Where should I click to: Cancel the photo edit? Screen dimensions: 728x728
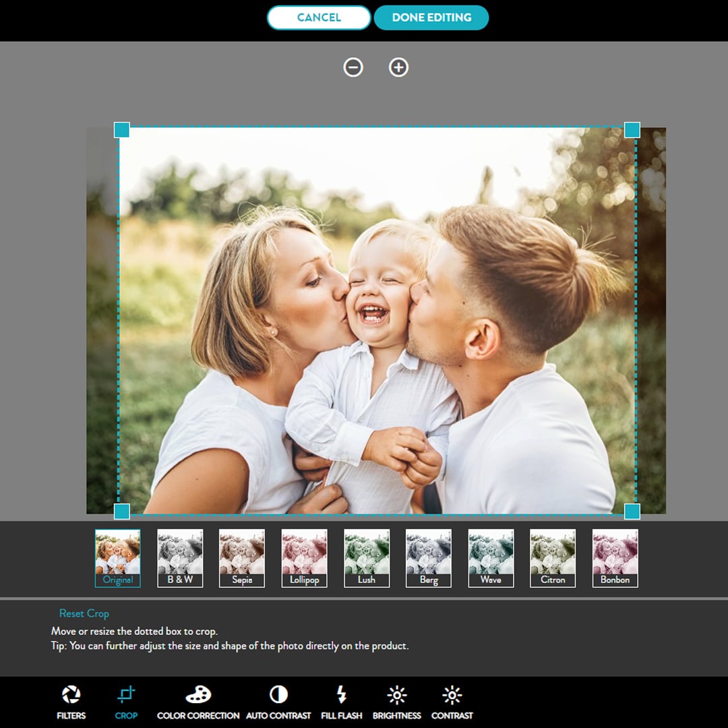318,18
